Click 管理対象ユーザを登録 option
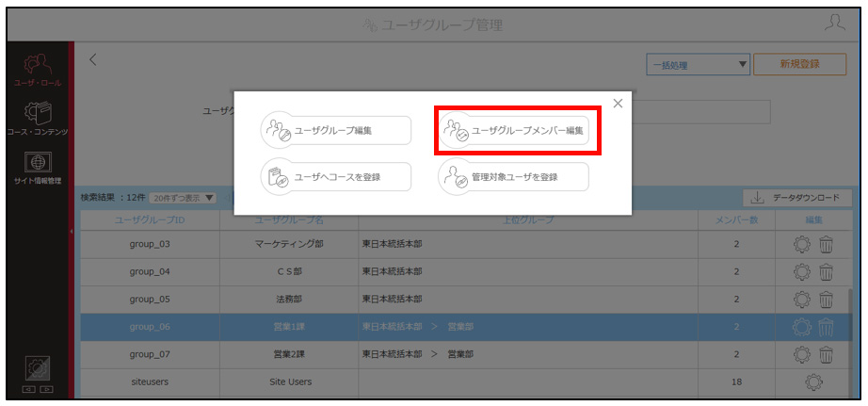Image resolution: width=868 pixels, height=406 pixels. [513, 177]
